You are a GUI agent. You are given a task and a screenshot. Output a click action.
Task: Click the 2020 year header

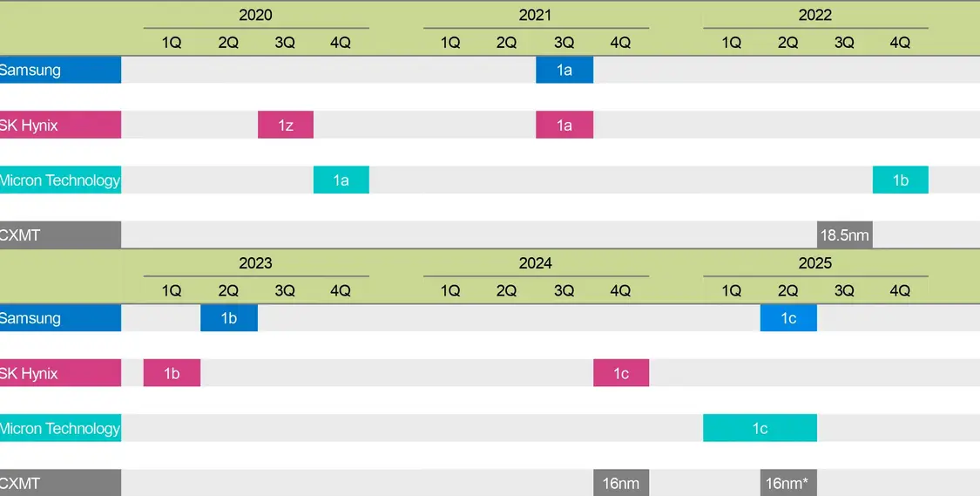255,15
